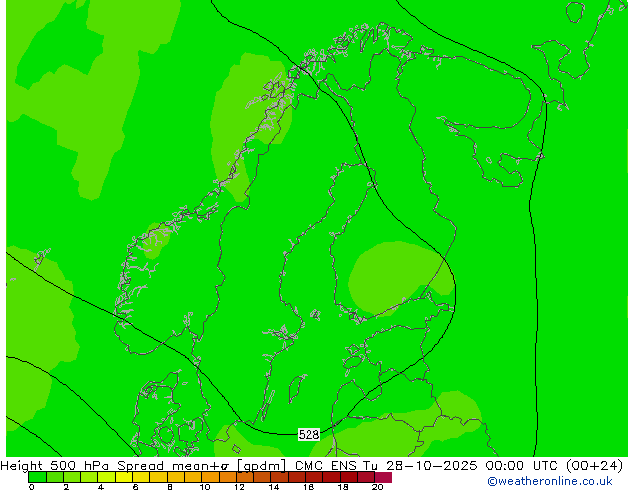Select the legend swatch for 0–1 gpdm
Screen dimensions: 634x490
point(37,477)
